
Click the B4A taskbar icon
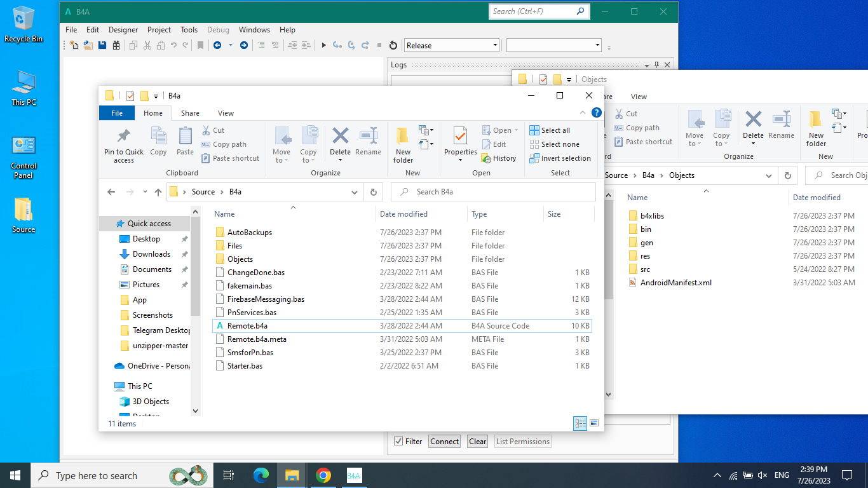click(x=354, y=475)
